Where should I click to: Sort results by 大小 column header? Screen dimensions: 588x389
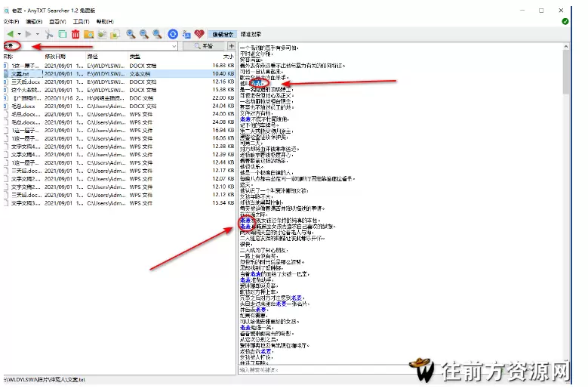click(229, 56)
